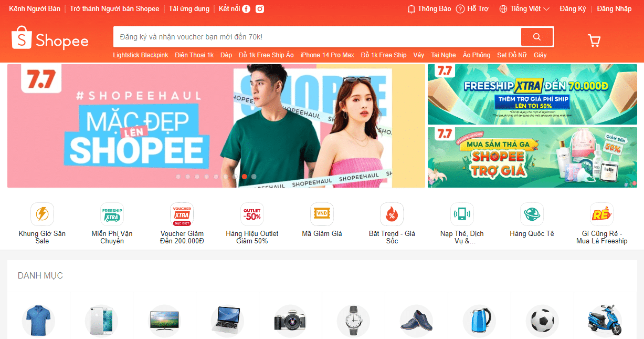This screenshot has height=339, width=644.
Task: Click the iPhone 14 Pro Max trending link
Action: pos(327,55)
